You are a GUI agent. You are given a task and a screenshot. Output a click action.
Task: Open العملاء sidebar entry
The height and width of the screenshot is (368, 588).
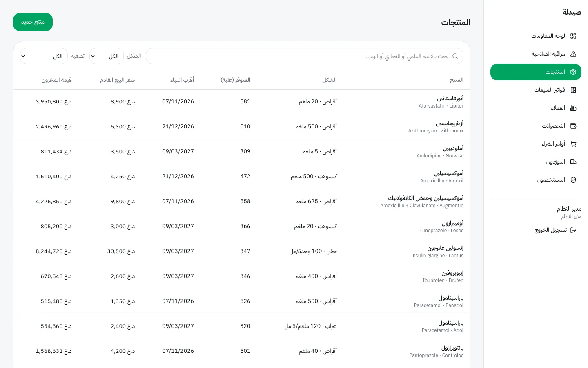point(536,108)
